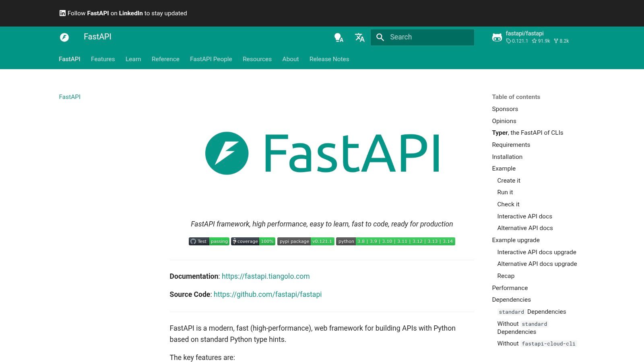Image resolution: width=644 pixels, height=362 pixels.
Task: Click the Test passing badge
Action: (208, 241)
